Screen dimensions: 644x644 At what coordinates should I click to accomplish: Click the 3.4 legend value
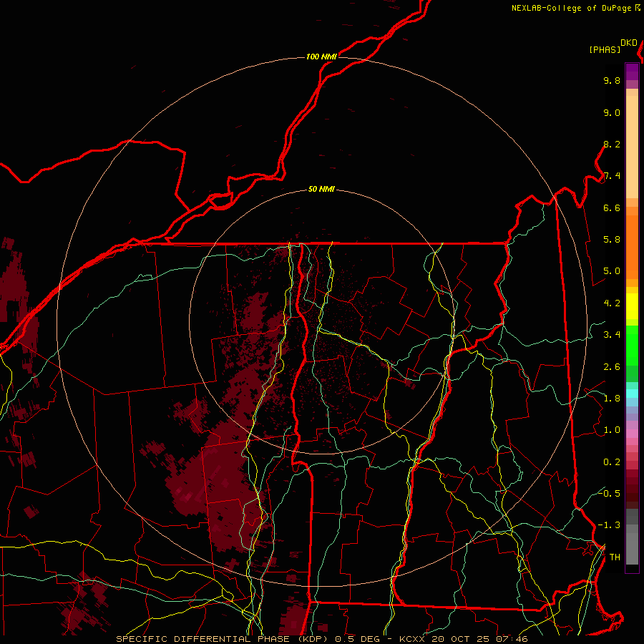point(612,335)
